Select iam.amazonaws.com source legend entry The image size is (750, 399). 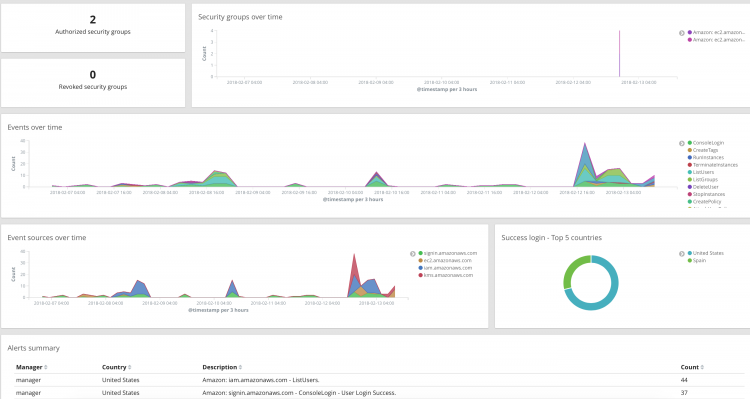click(445, 268)
